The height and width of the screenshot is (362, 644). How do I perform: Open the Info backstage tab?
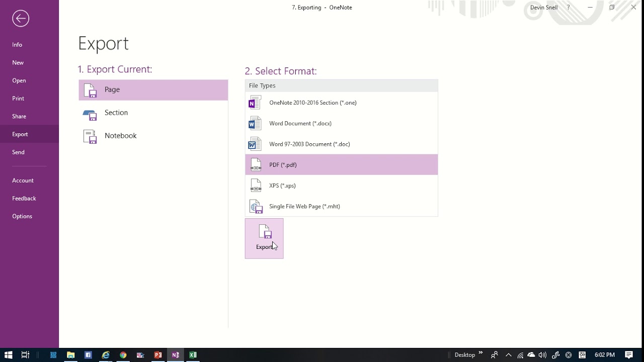(x=29, y=45)
